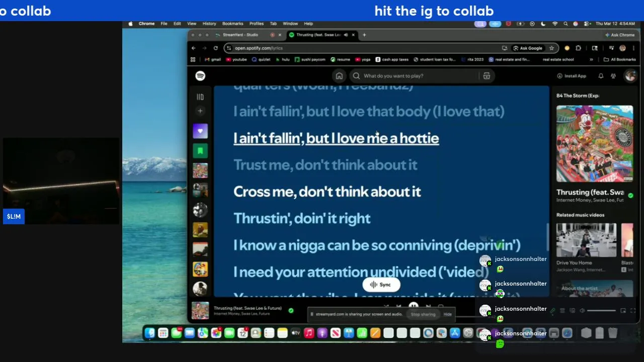The width and height of the screenshot is (644, 362).
Task: Open the History menu
Action: 209,24
